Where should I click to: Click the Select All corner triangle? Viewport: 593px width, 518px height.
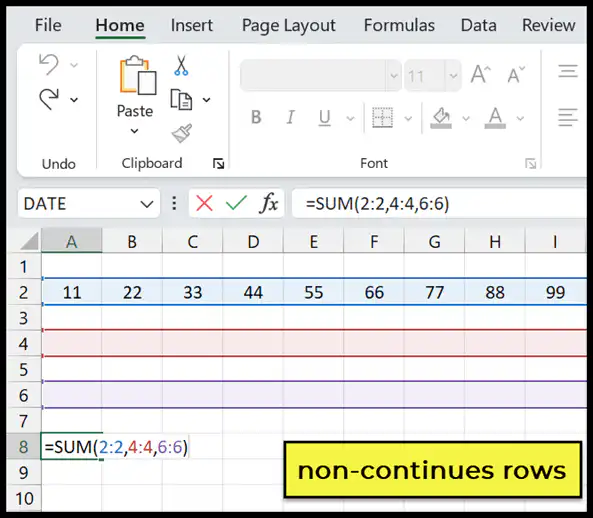click(x=29, y=240)
